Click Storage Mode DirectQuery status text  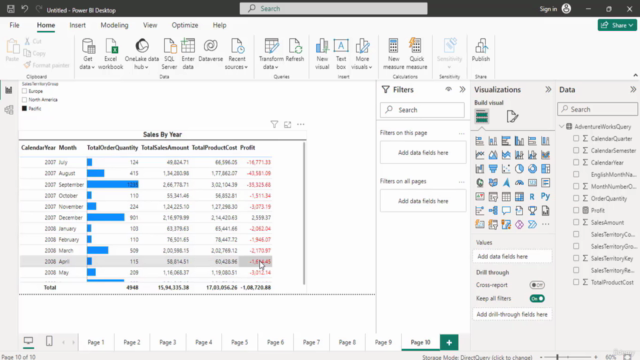click(477, 357)
